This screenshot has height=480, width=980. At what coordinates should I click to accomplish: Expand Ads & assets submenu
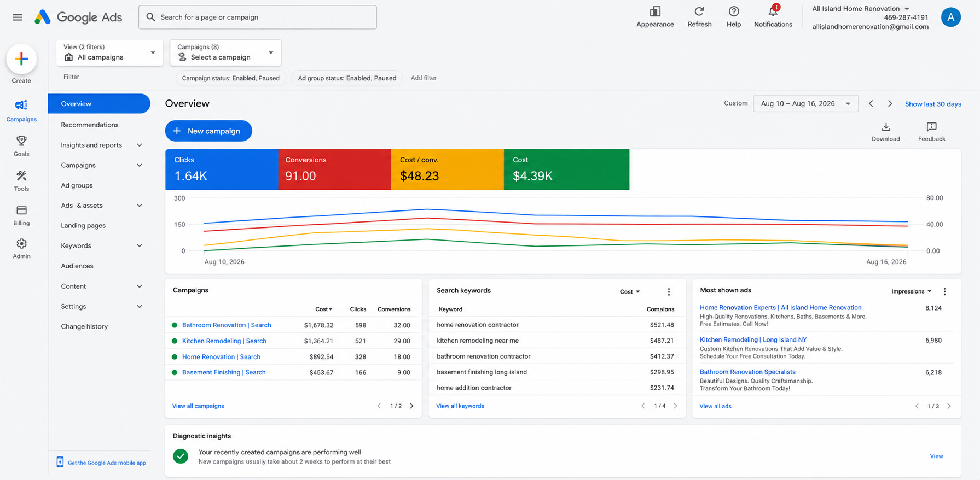[x=140, y=206]
